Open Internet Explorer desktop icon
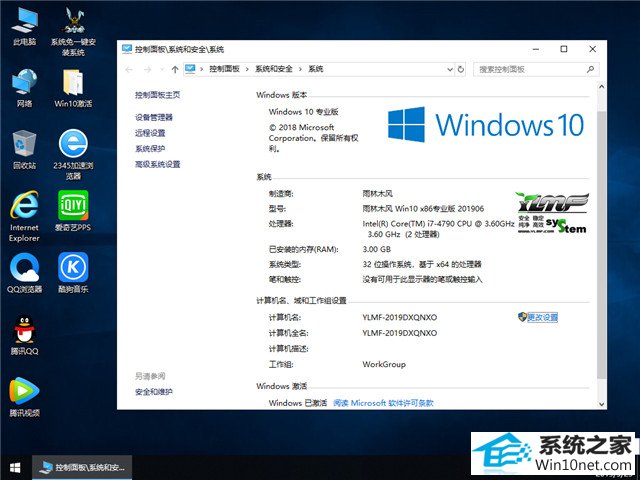The width and height of the screenshot is (640, 480). 24,216
